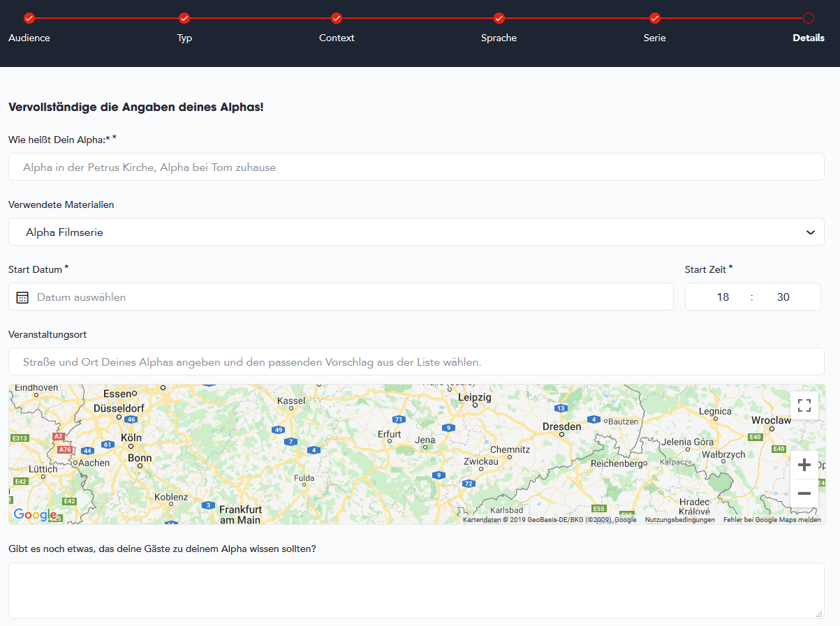The height and width of the screenshot is (626, 840).
Task: Toggle fullscreen view on the map
Action: pos(804,405)
